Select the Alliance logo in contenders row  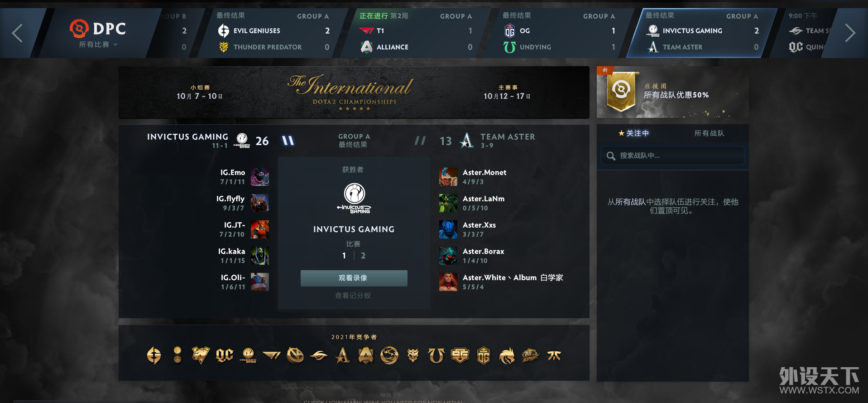[366, 355]
